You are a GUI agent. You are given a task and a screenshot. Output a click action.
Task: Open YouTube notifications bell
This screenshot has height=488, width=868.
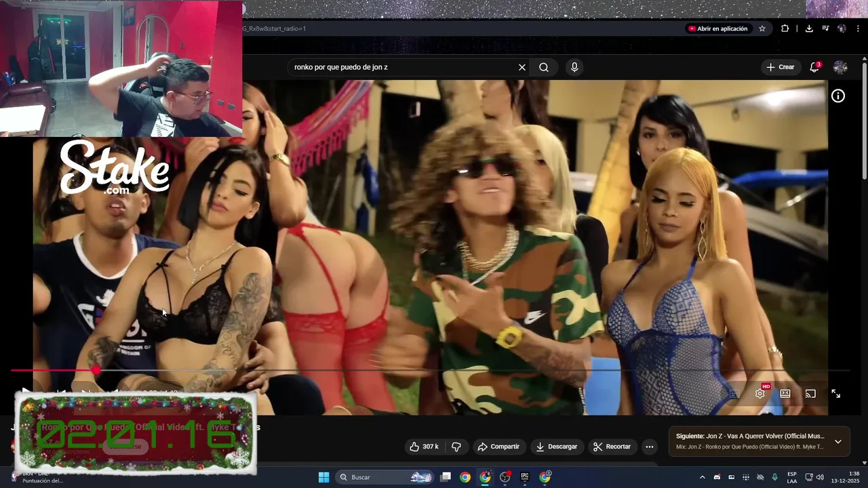pyautogui.click(x=814, y=67)
